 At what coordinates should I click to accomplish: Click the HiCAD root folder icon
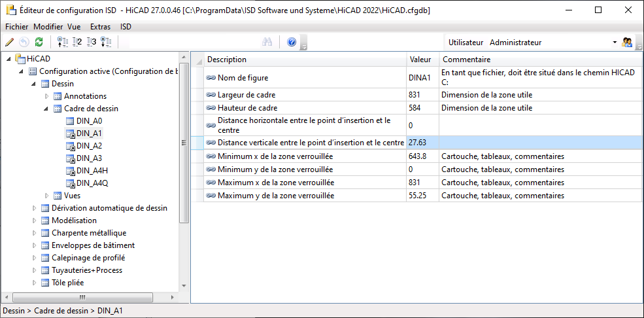[x=20, y=59]
